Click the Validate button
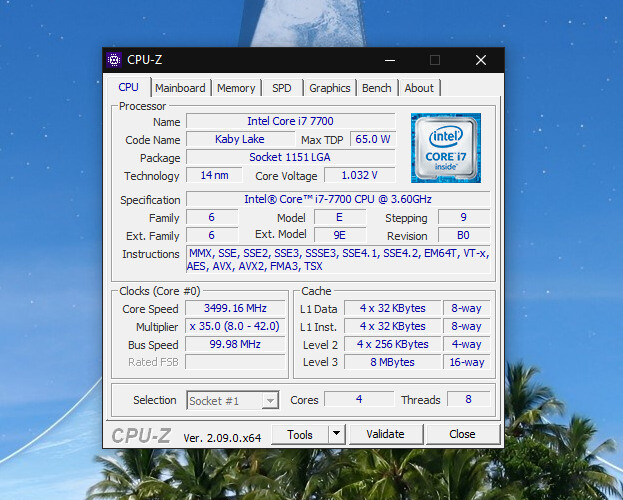 point(385,434)
